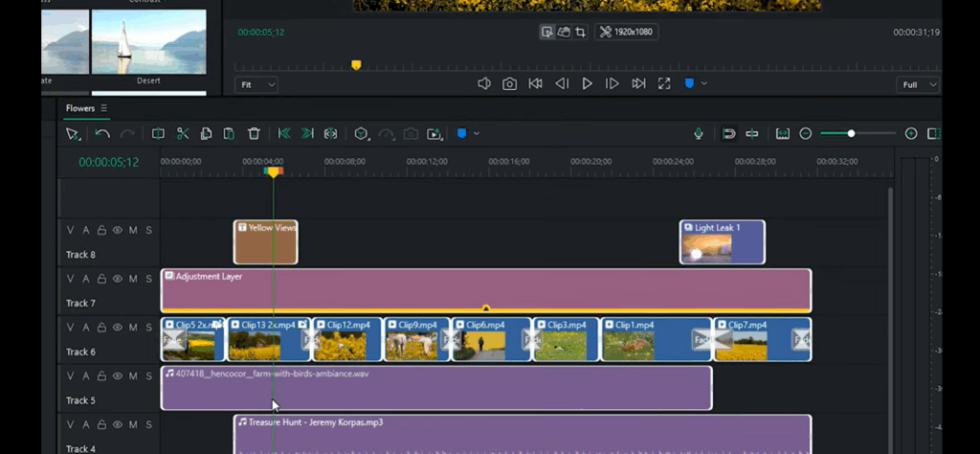Viewport: 980px width, 454px height.
Task: Toggle video V on Track 8
Action: coord(70,230)
